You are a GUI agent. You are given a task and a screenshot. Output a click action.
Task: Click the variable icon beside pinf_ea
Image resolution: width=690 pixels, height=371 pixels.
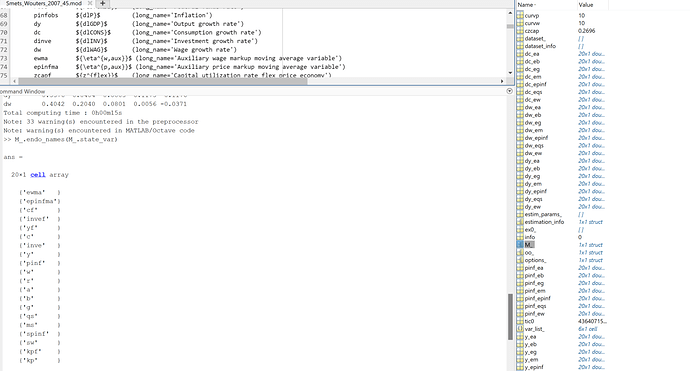pyautogui.click(x=520, y=268)
